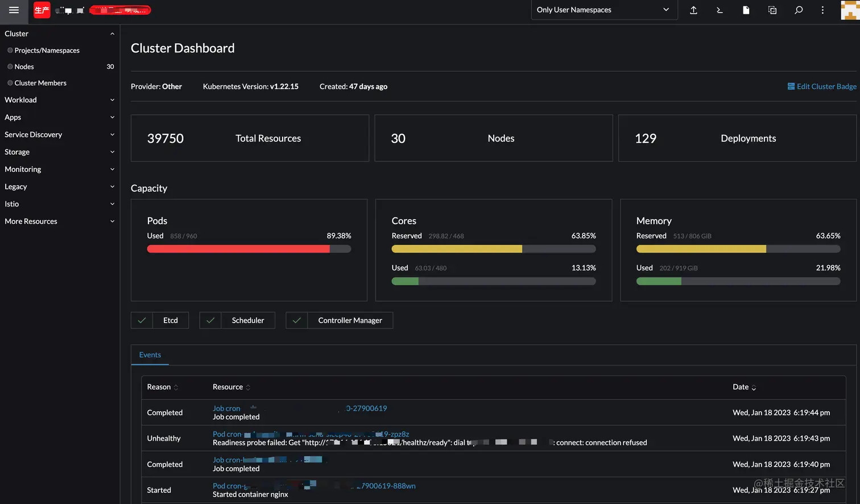The image size is (860, 504).
Task: Click the Pods 89.38% value
Action: [x=339, y=236]
